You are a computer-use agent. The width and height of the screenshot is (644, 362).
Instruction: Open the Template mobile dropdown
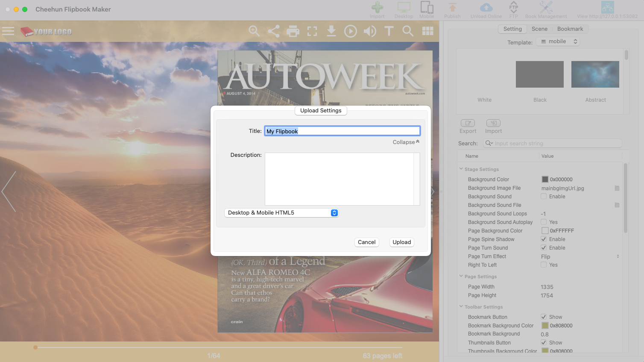pyautogui.click(x=558, y=41)
